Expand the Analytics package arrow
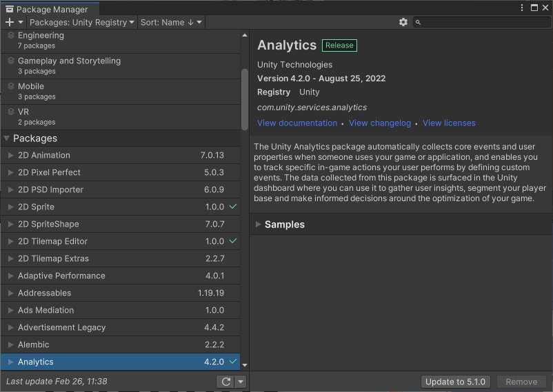Screen dimensions: 553x392 [x=10, y=362]
